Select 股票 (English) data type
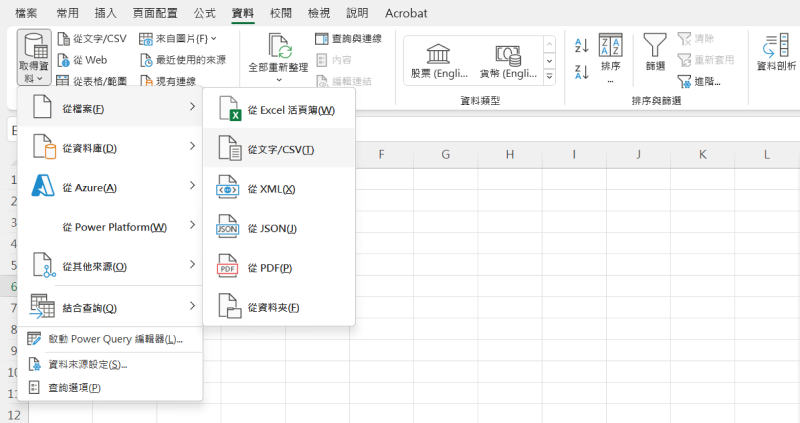800x423 pixels. coord(439,61)
